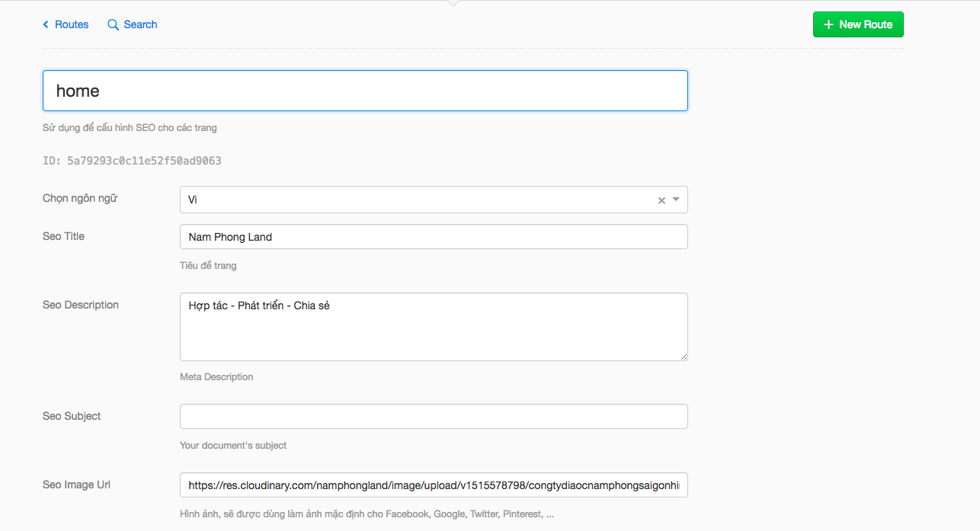Click the Seo Title input field
This screenshot has width=980, height=531.
(434, 236)
